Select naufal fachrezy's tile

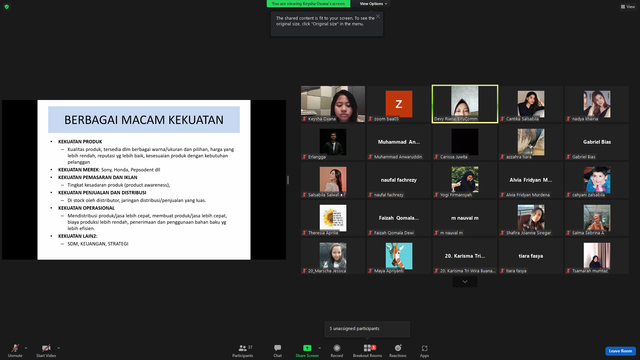point(399,180)
